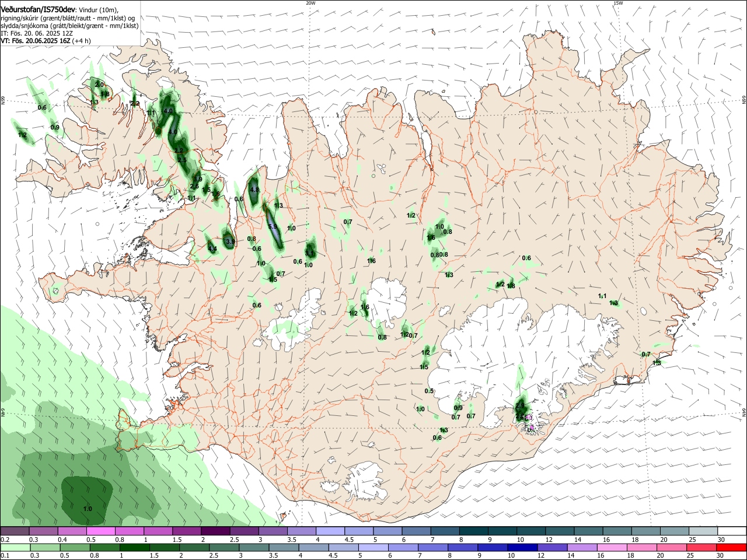747x560 pixels.
Task: Click the palest green bottom-row swatch labeled 0.1
Action: tap(14, 547)
